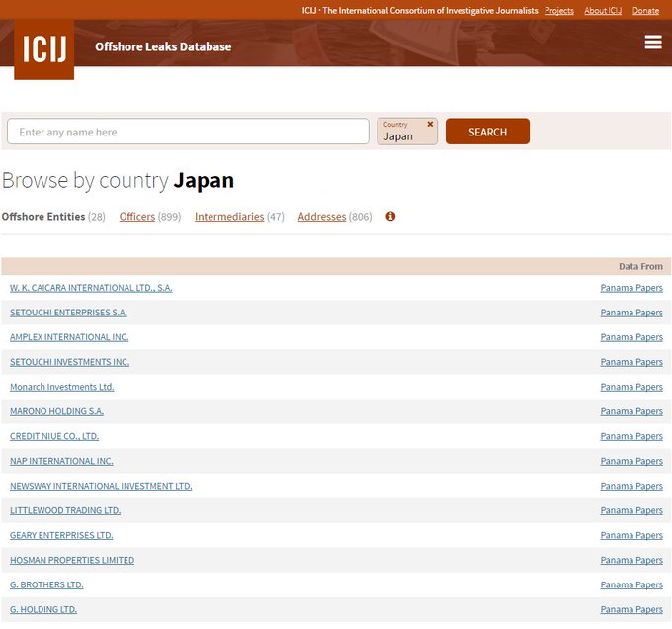Open the About ICIJ link
The height and width of the screenshot is (629, 672).
coord(603,11)
